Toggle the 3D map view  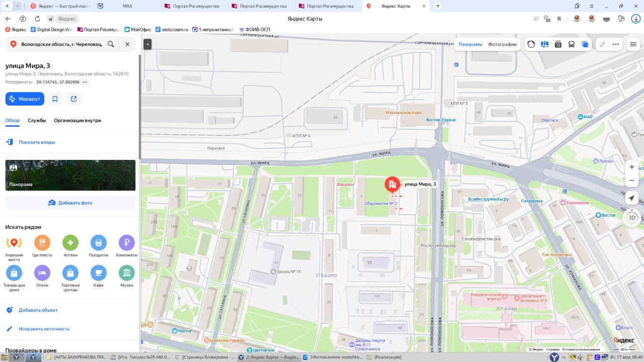coord(632,218)
